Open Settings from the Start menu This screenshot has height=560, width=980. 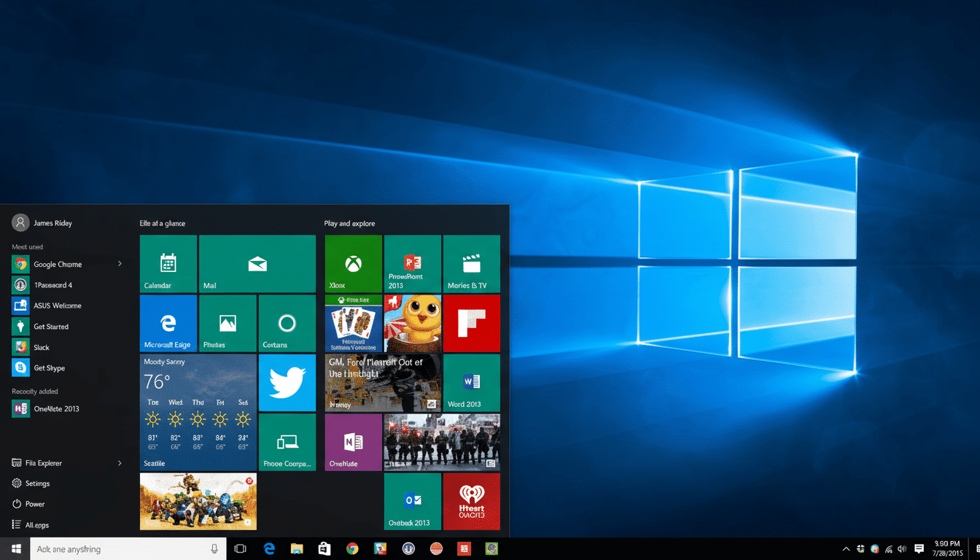(x=37, y=483)
